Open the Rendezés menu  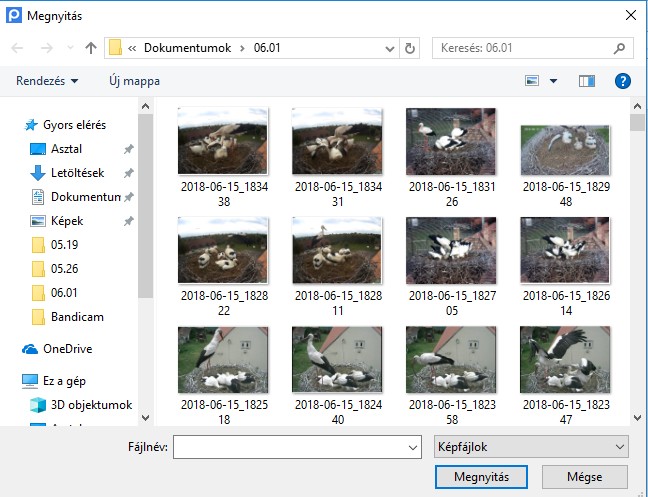click(47, 81)
